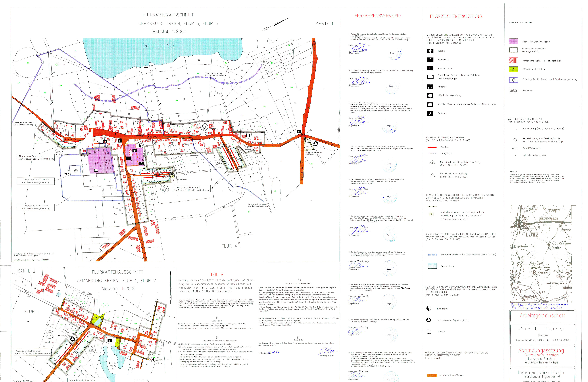The width and height of the screenshot is (588, 382).
Task: Click the dotted Schutzgebietgrenze für Oberflächengewässer sample
Action: (432, 255)
